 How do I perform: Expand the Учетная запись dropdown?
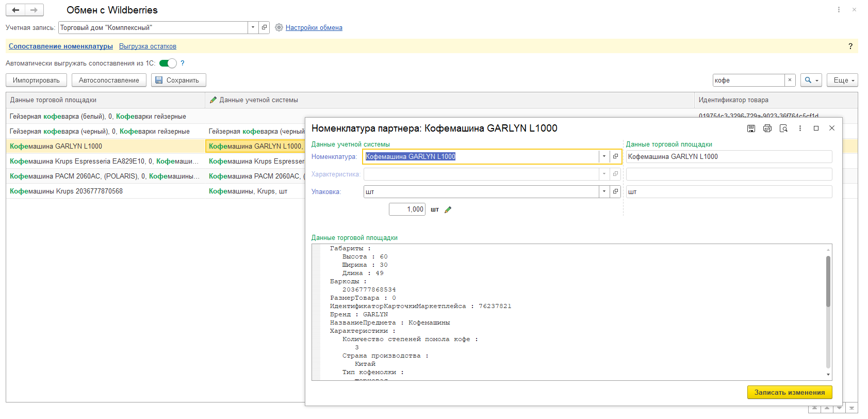pos(253,27)
